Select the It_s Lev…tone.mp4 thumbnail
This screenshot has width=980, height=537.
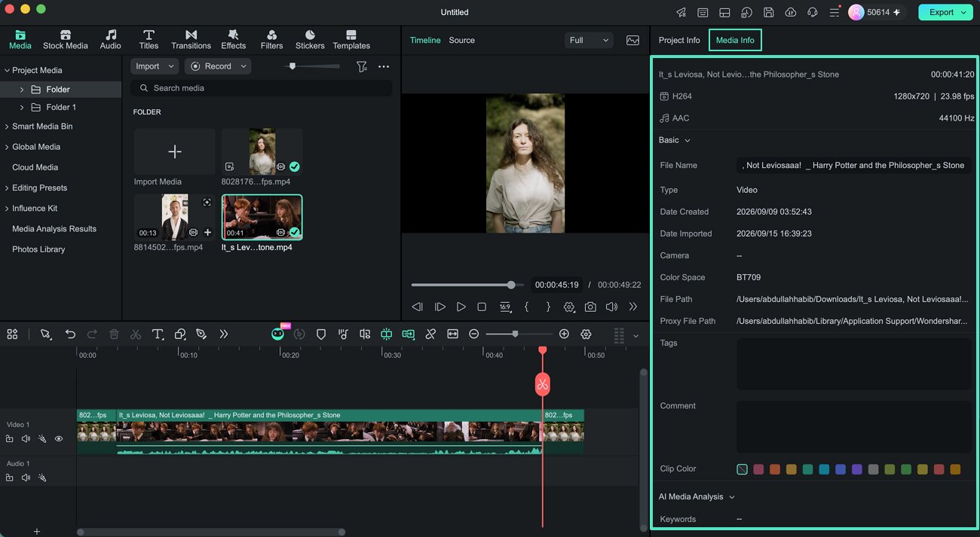click(262, 217)
